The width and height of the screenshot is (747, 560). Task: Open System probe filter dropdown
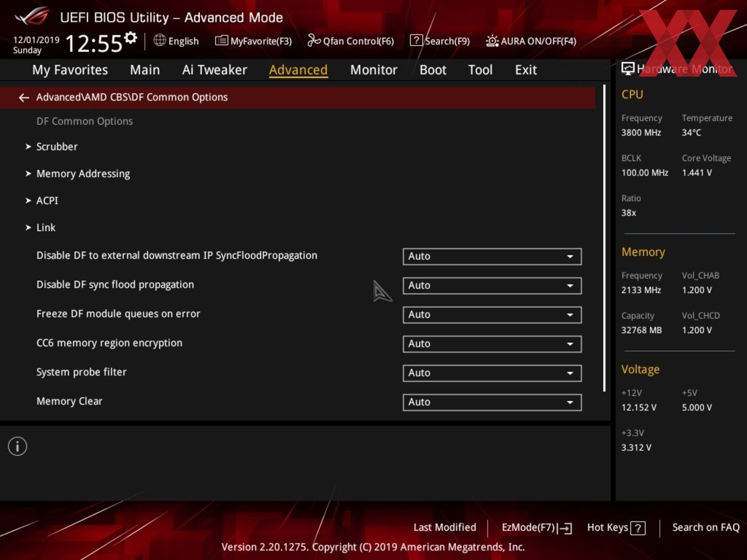coord(492,373)
